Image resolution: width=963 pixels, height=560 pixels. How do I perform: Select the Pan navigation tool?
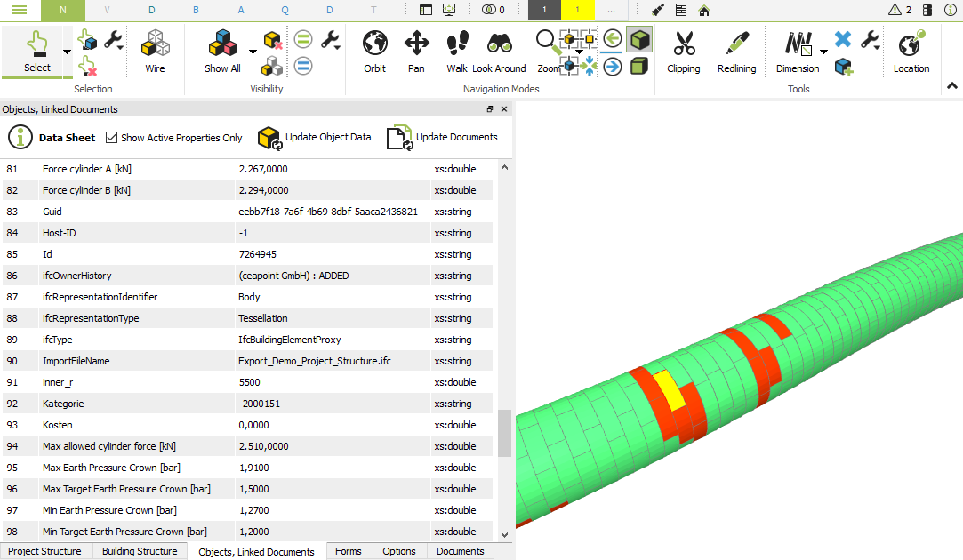(x=416, y=52)
